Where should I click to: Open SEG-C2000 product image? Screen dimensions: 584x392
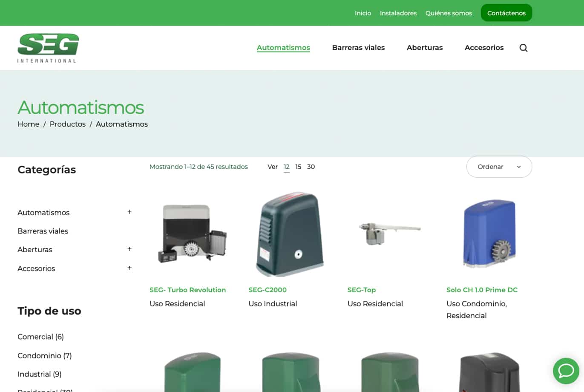click(x=291, y=233)
